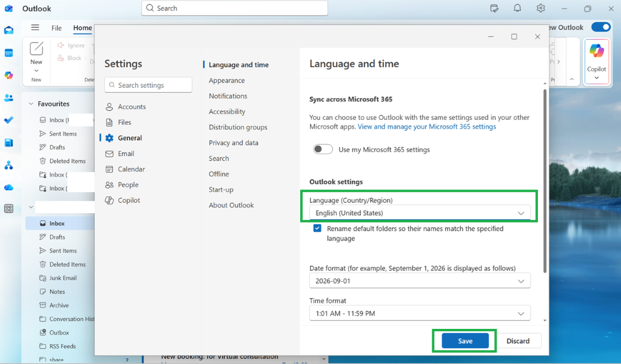Viewport: 621px width, 364px height.
Task: Open Copilot settings category
Action: [123, 200]
